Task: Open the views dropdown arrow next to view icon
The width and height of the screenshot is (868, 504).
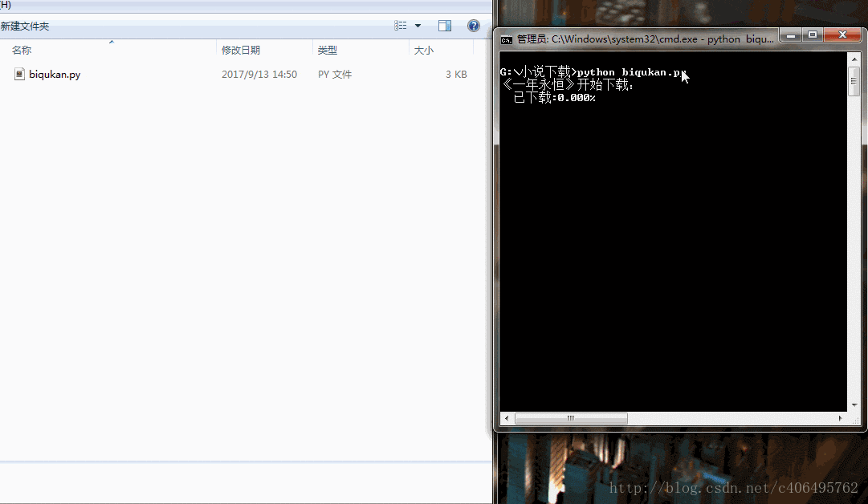Action: (x=417, y=25)
